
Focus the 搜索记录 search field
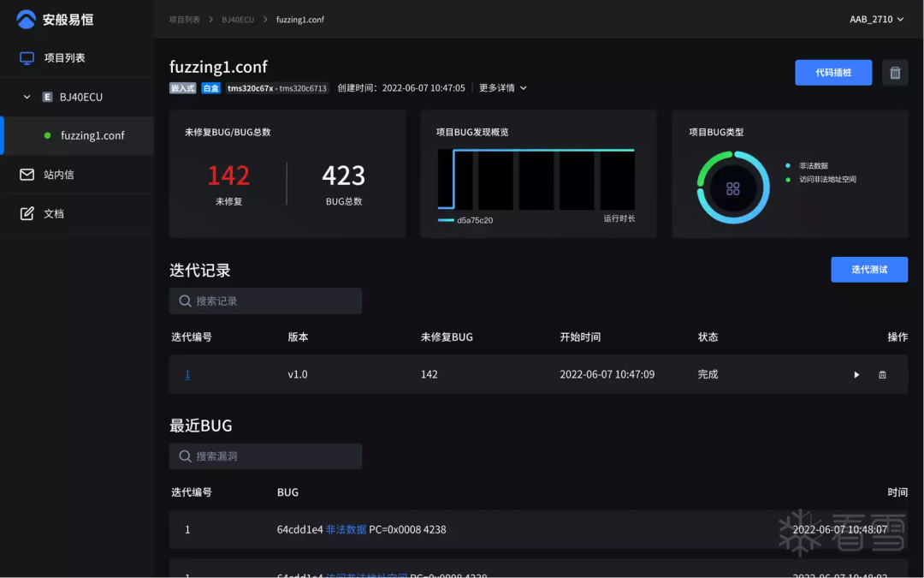[x=265, y=301]
